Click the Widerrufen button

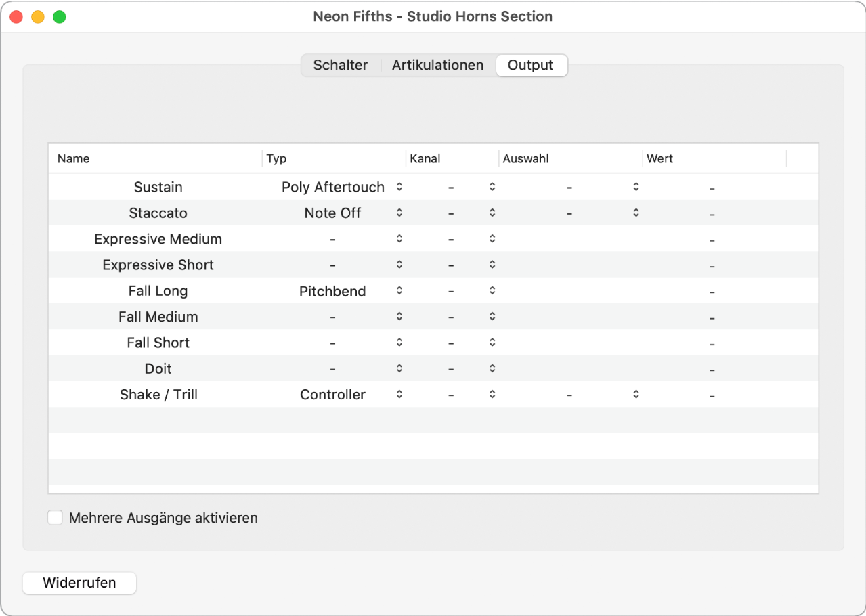pyautogui.click(x=79, y=583)
